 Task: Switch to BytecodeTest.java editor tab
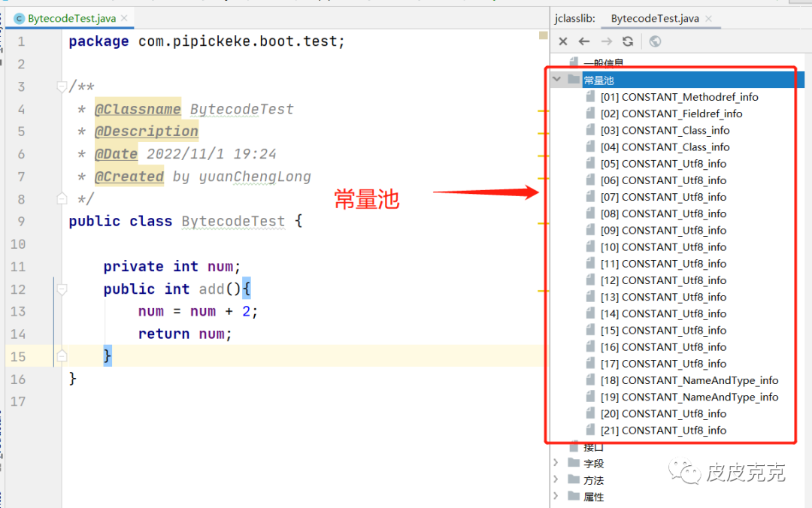71,19
